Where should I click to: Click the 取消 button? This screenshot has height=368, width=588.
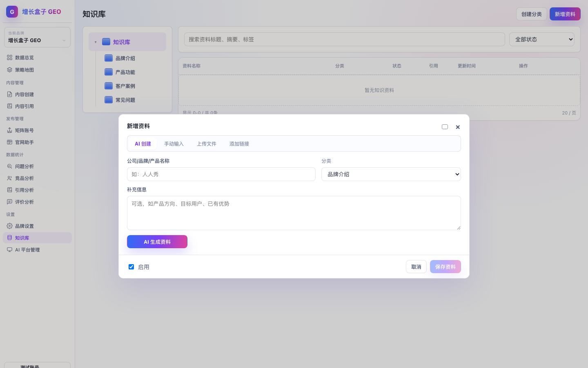[416, 267]
